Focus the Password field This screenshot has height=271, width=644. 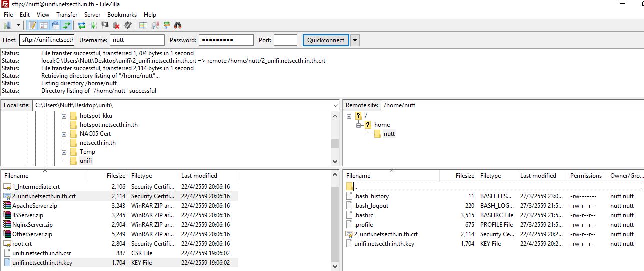click(226, 40)
